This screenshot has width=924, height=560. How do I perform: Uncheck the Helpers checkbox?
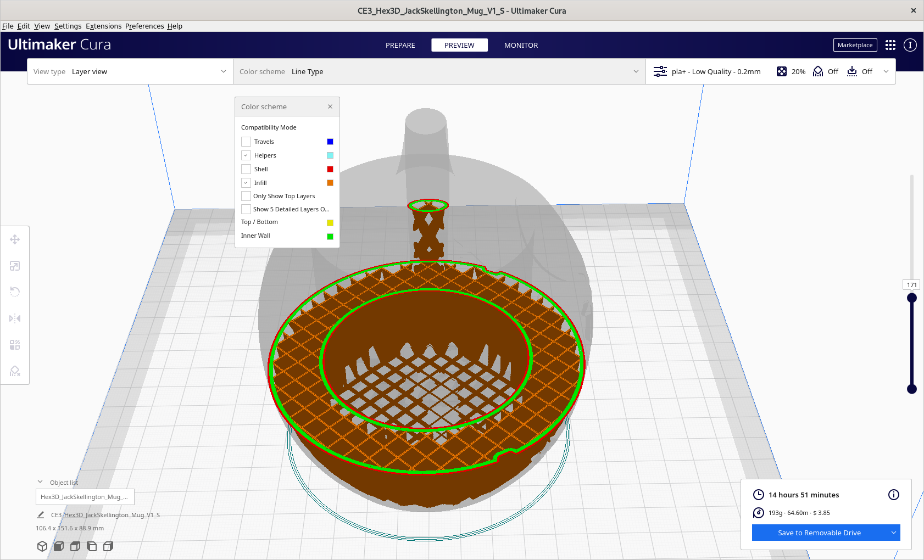246,155
